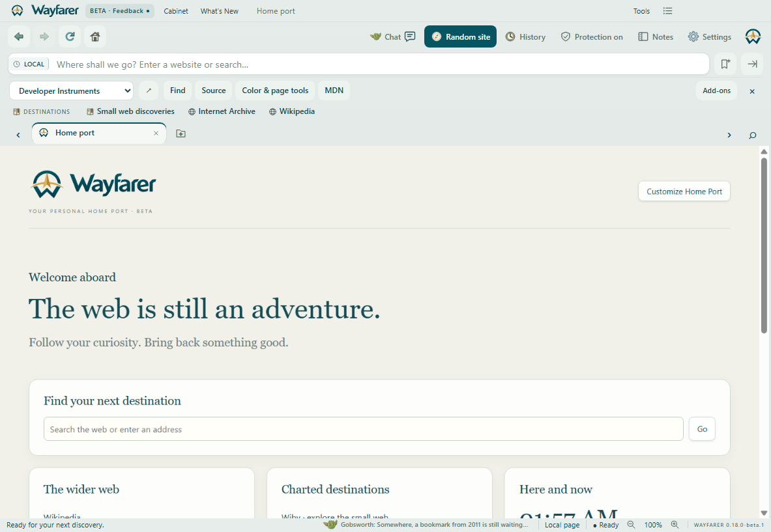This screenshot has height=532, width=771.
Task: Click the back navigation arrow
Action: pos(19,36)
